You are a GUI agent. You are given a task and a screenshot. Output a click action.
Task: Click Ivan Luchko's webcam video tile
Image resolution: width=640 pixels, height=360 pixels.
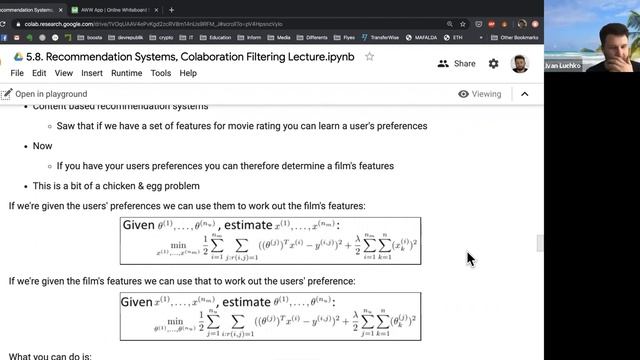pyautogui.click(x=592, y=36)
